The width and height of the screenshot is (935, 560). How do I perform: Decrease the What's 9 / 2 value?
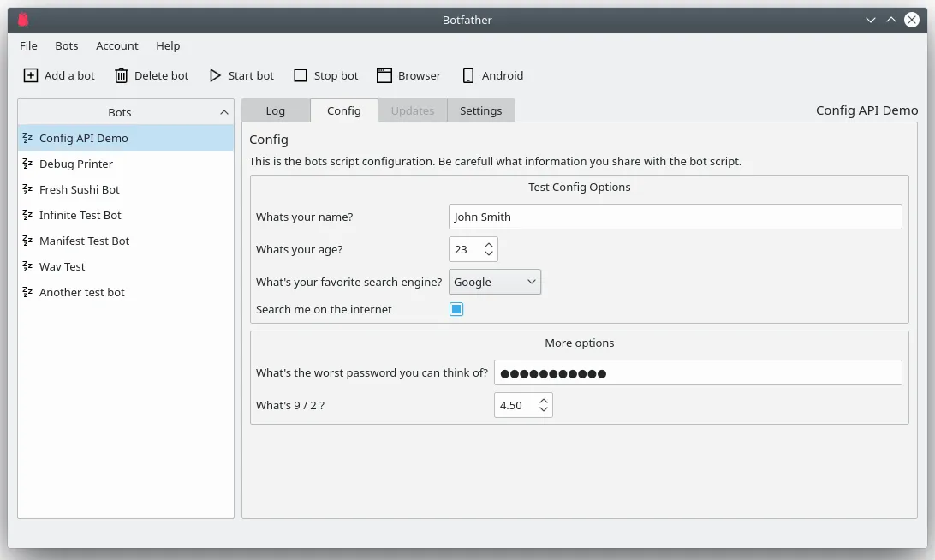(x=545, y=409)
